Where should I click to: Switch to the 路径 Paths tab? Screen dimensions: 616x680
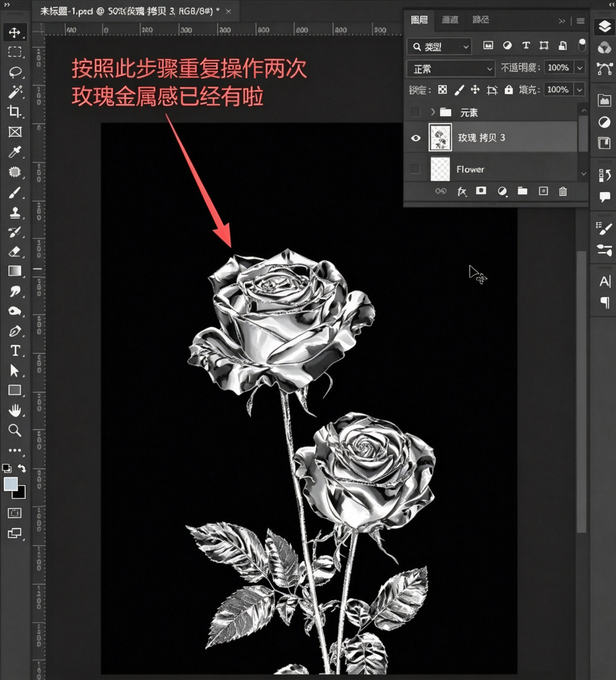[481, 20]
